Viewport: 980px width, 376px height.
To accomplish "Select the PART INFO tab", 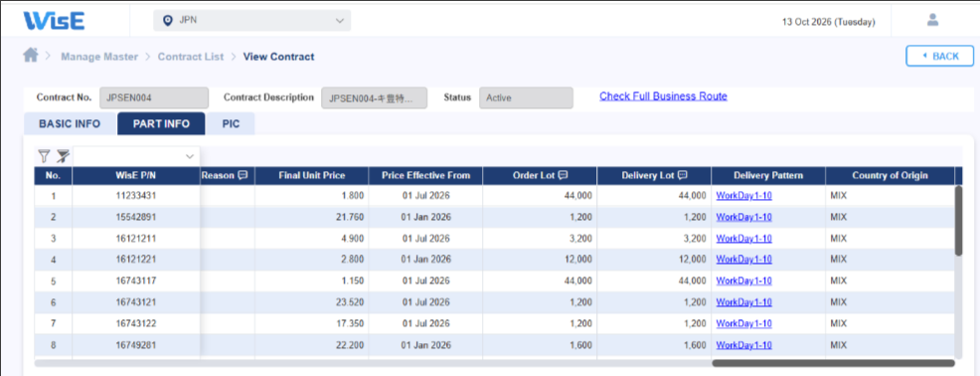I will coord(161,124).
